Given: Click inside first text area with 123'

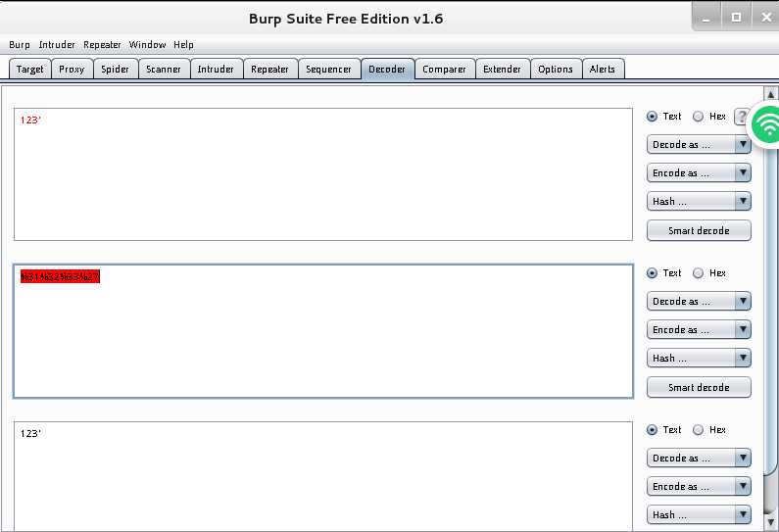Looking at the screenshot, I should coord(323,174).
